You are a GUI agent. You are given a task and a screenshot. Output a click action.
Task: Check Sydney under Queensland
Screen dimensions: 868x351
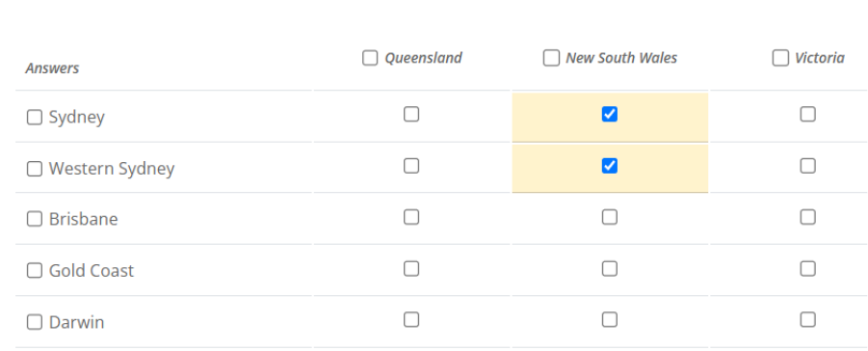pyautogui.click(x=410, y=114)
